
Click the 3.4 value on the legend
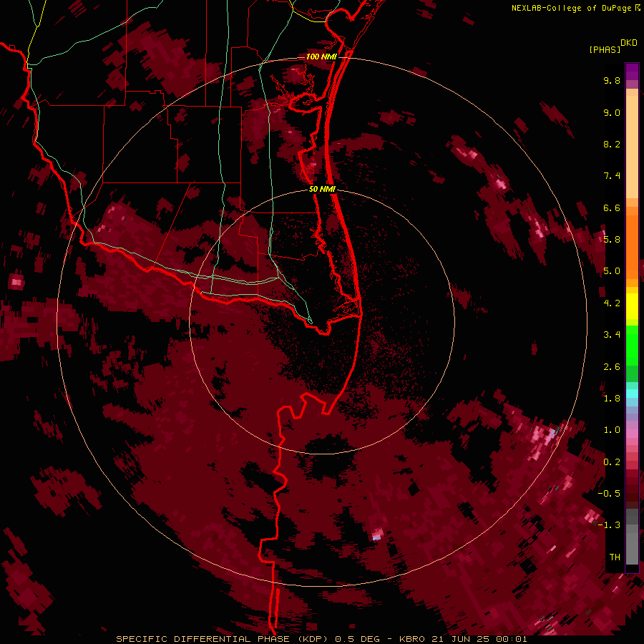pos(612,335)
